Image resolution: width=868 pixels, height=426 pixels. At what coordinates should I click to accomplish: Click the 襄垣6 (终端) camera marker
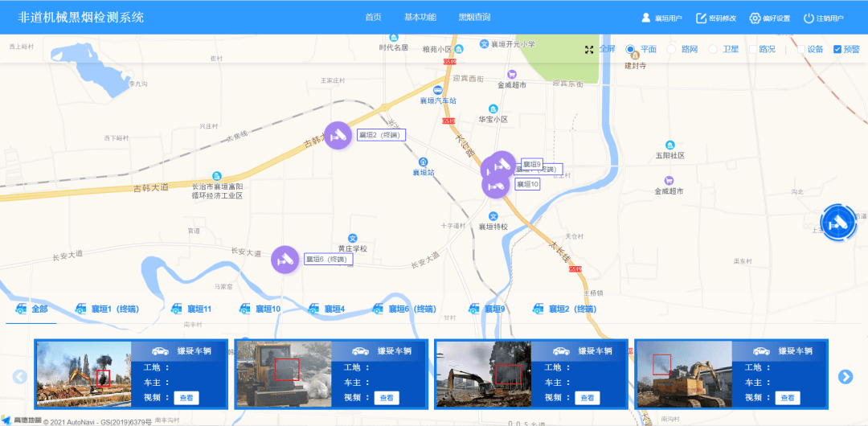[285, 259]
